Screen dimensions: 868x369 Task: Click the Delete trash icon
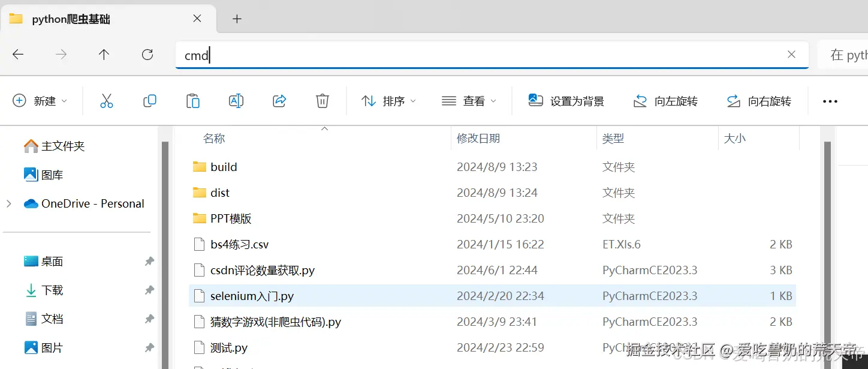point(322,101)
